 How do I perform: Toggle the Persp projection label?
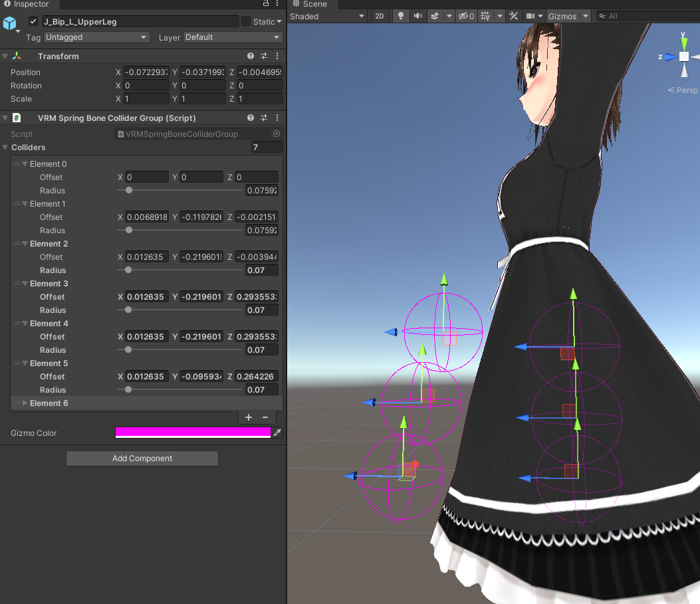pos(683,90)
